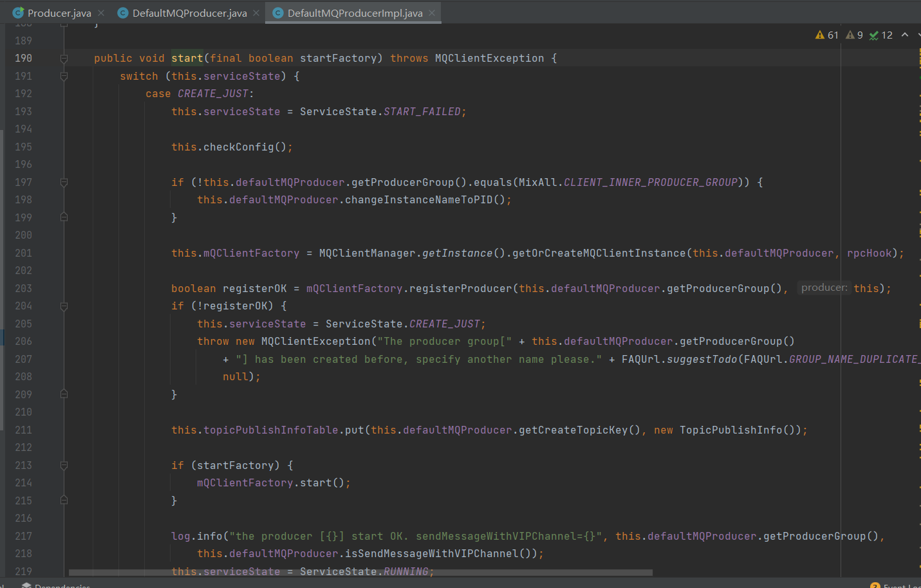
Task: Click the DefaultMQProducerImpl.java class icon
Action: 278,13
